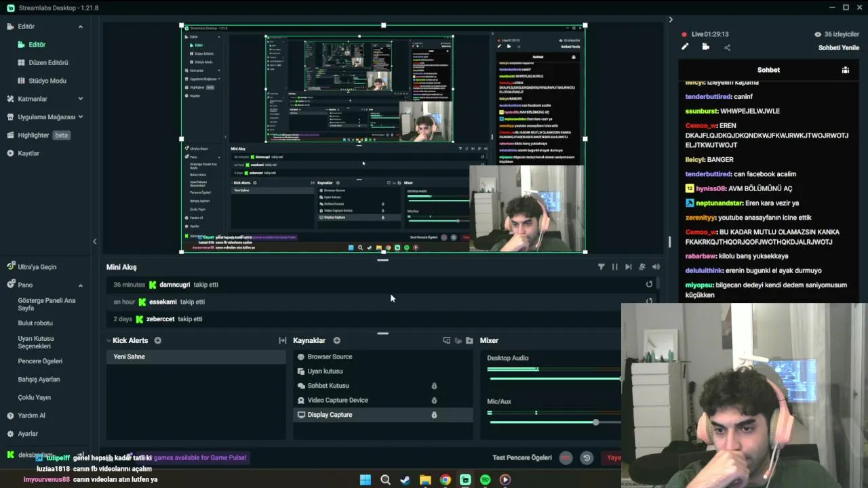
Task: Click the camera icon under Live timer
Action: [x=706, y=47]
